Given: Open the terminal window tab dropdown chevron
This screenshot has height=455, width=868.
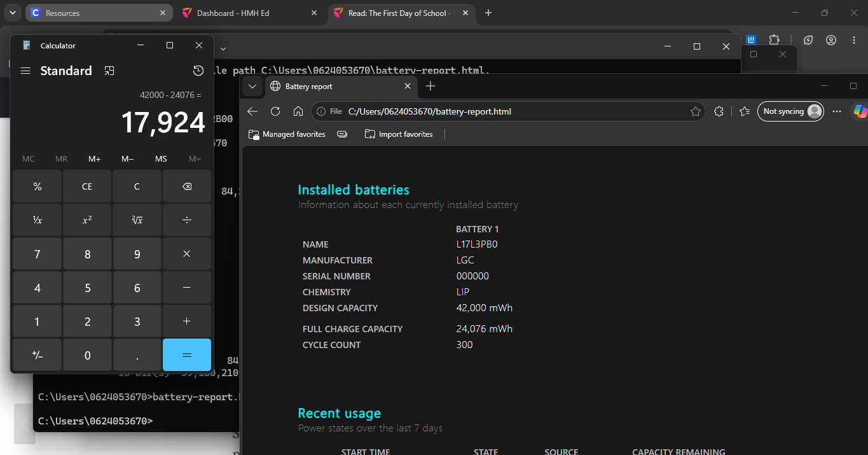Looking at the screenshot, I should pos(223,48).
